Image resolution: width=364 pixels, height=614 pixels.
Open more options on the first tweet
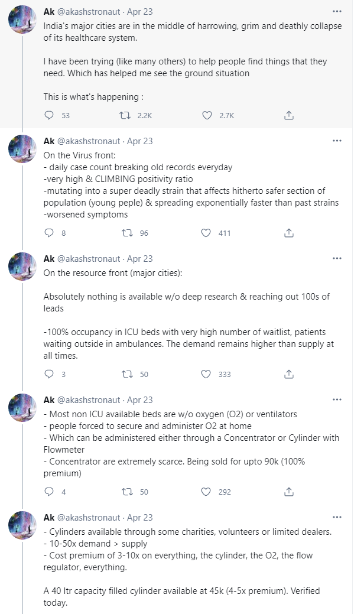337,11
